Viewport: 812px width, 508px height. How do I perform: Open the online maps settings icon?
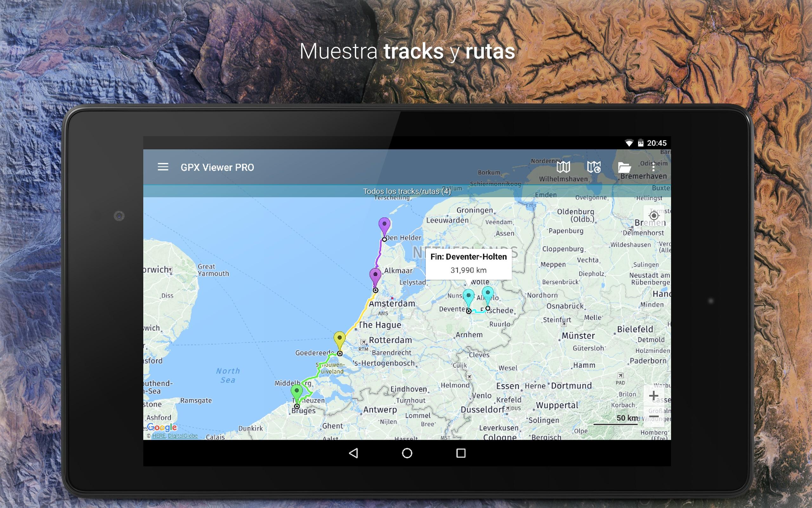click(594, 167)
